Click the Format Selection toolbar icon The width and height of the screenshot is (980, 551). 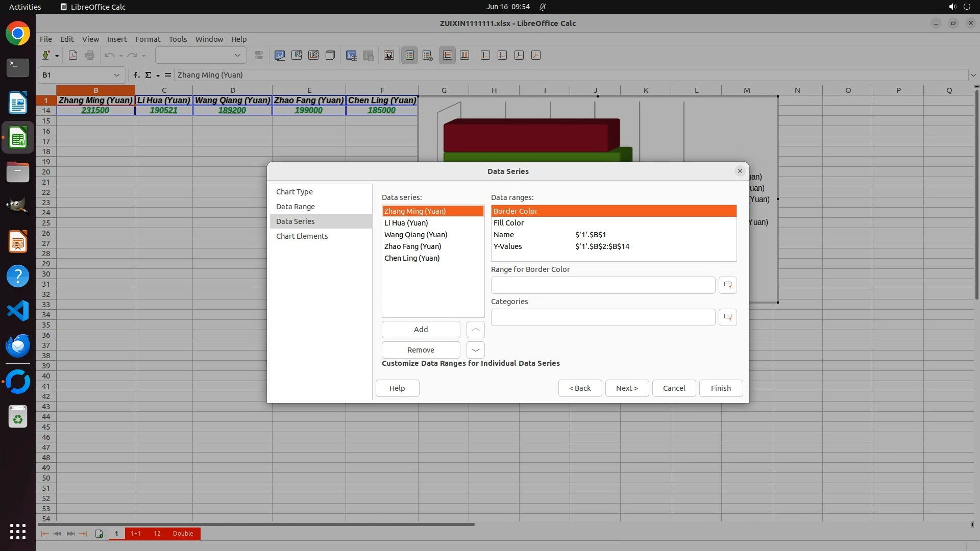click(x=259, y=56)
